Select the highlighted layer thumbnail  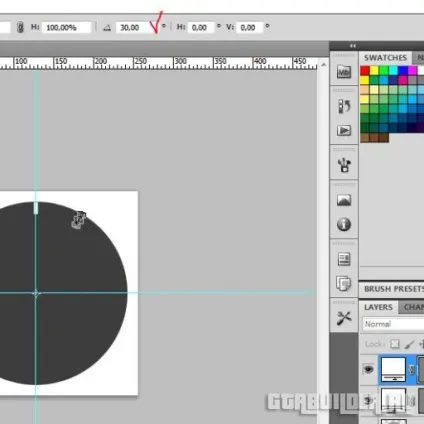[x=393, y=369]
